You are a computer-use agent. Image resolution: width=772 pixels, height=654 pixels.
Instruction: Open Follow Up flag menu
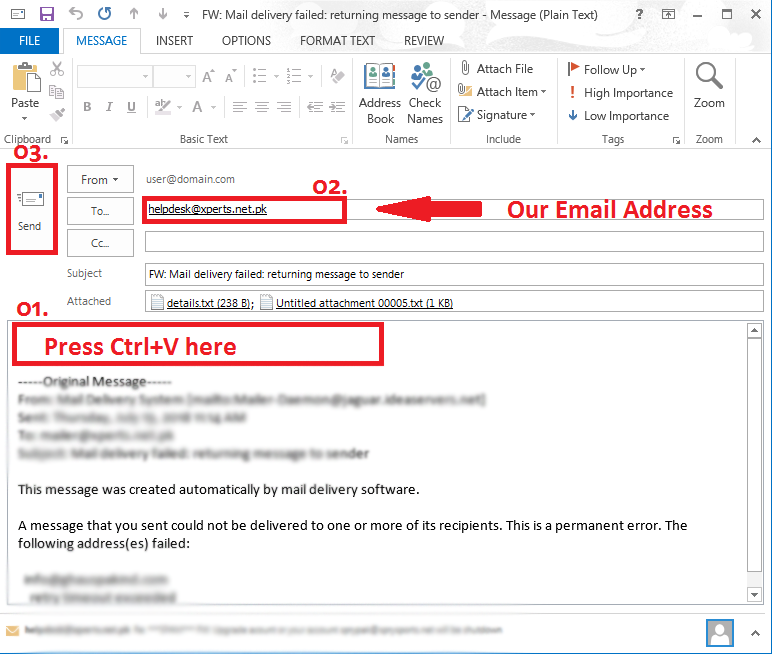click(606, 69)
